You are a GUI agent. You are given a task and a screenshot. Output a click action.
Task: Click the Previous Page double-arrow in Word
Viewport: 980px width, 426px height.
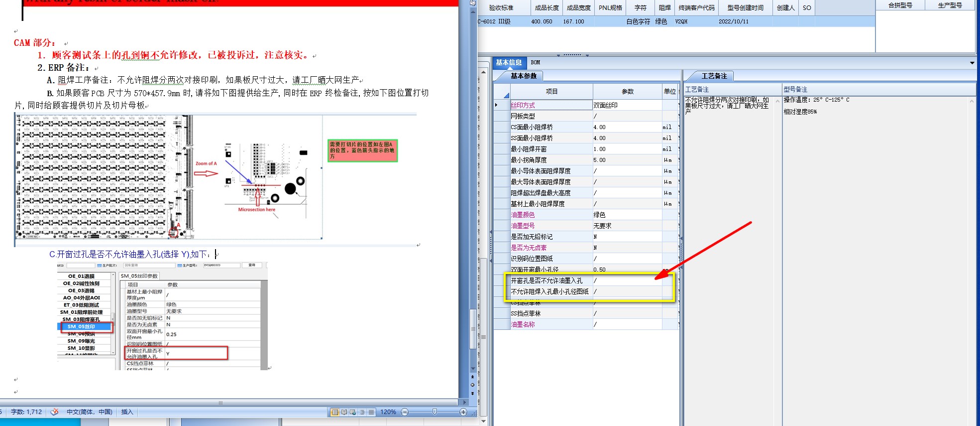pyautogui.click(x=472, y=377)
